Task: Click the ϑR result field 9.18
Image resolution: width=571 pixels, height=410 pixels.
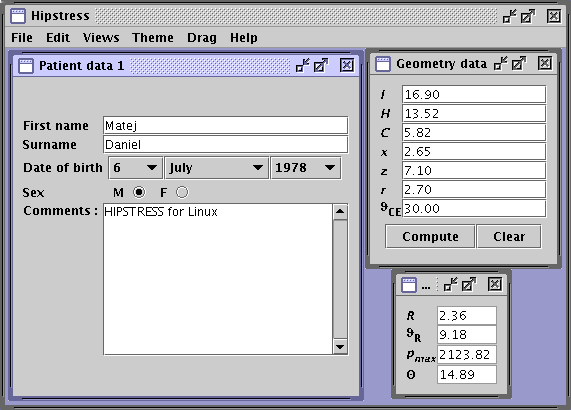Action: [x=467, y=334]
